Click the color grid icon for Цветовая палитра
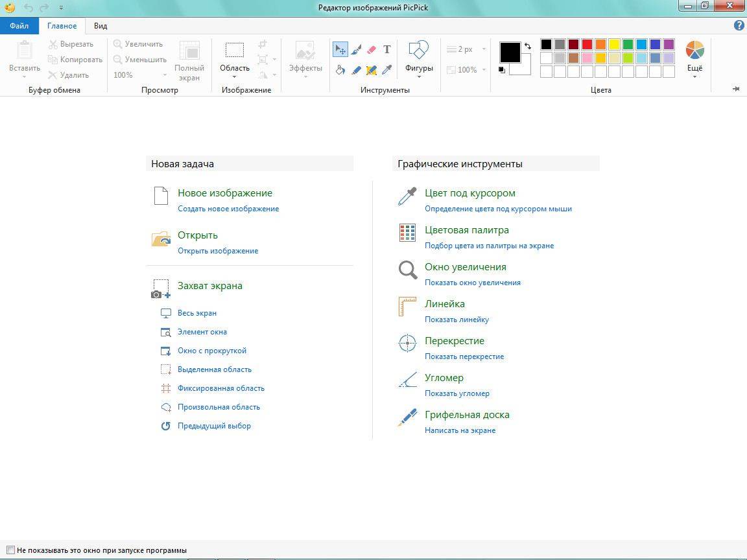Image resolution: width=747 pixels, height=560 pixels. click(x=407, y=233)
